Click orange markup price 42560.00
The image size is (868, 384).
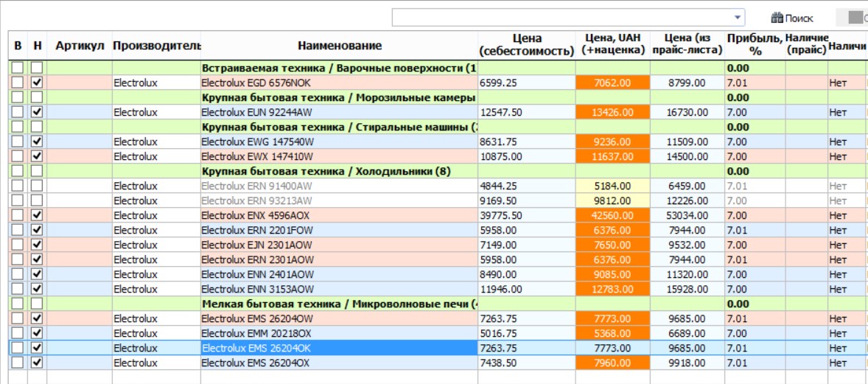[613, 215]
